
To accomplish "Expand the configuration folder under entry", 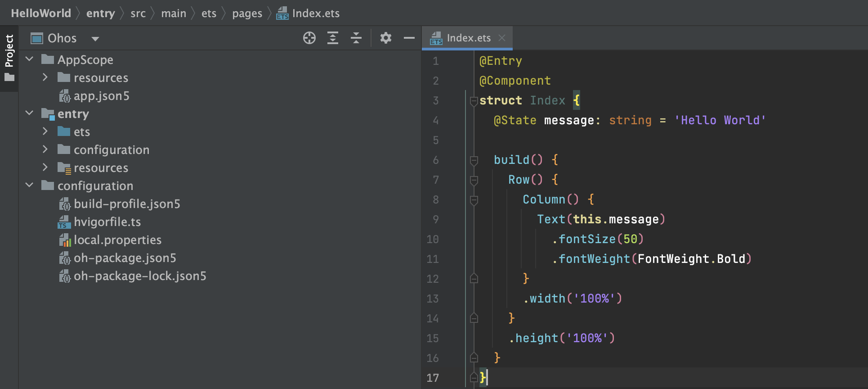I will (x=45, y=149).
